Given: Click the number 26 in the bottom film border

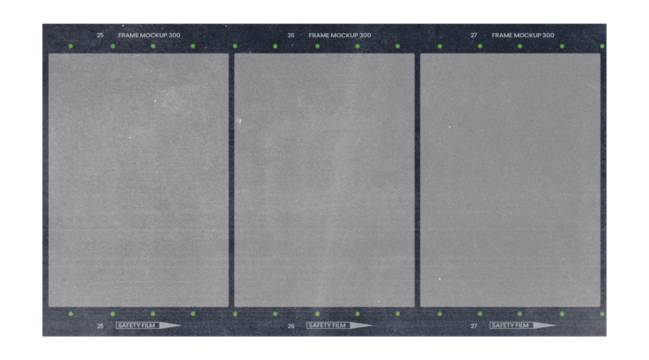Looking at the screenshot, I should click(291, 326).
